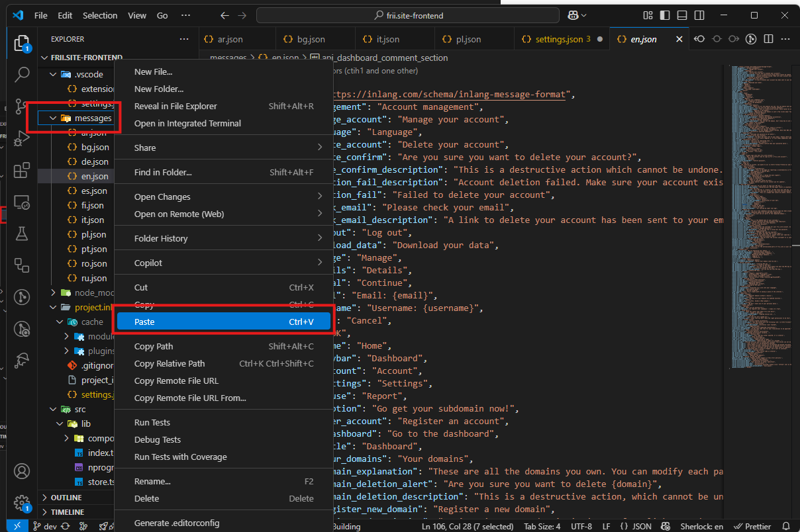Open the Manage gear menu
This screenshot has height=532, width=800.
pyautogui.click(x=22, y=503)
